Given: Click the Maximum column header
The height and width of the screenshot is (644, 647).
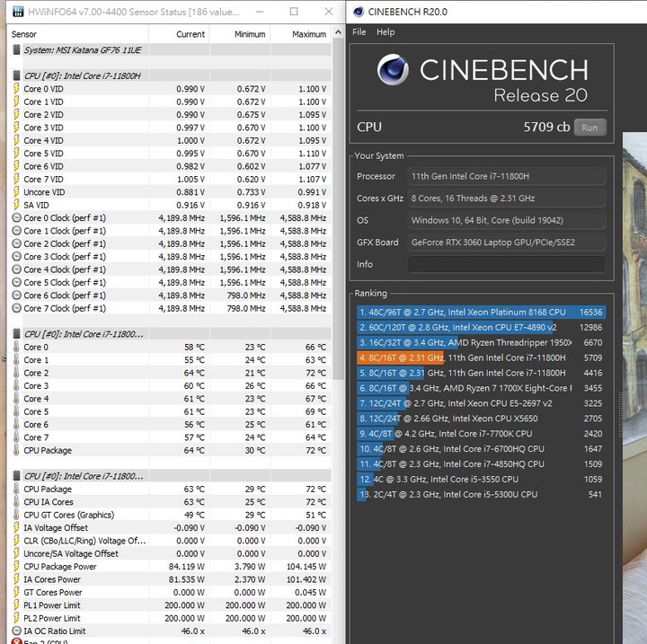Looking at the screenshot, I should [309, 34].
